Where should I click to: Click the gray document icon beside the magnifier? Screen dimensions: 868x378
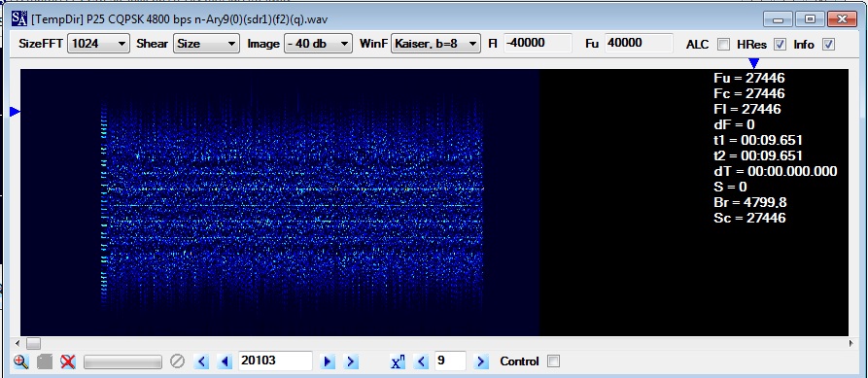point(45,361)
